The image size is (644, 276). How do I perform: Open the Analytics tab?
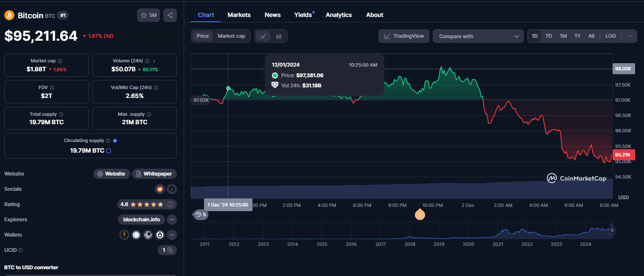pos(339,15)
